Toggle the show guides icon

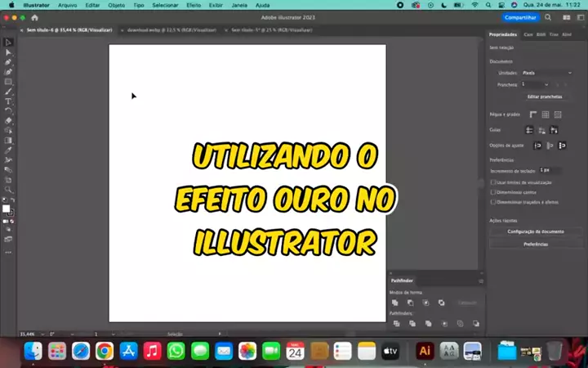529,130
